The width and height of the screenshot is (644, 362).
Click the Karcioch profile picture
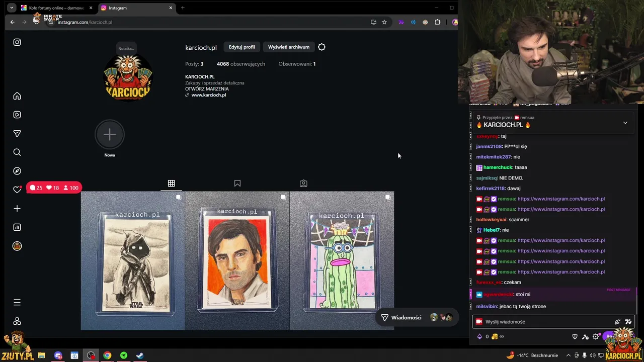128,78
